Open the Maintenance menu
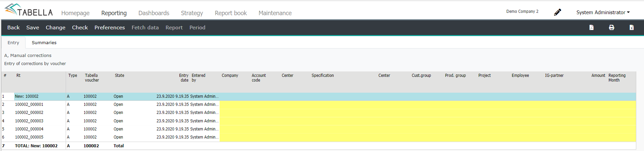The image size is (644, 151). point(275,13)
